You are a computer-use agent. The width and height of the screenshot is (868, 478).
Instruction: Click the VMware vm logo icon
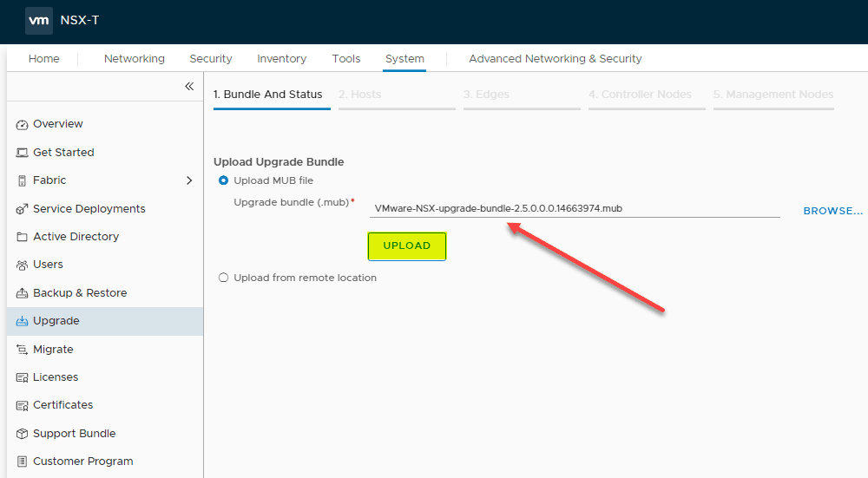click(39, 21)
